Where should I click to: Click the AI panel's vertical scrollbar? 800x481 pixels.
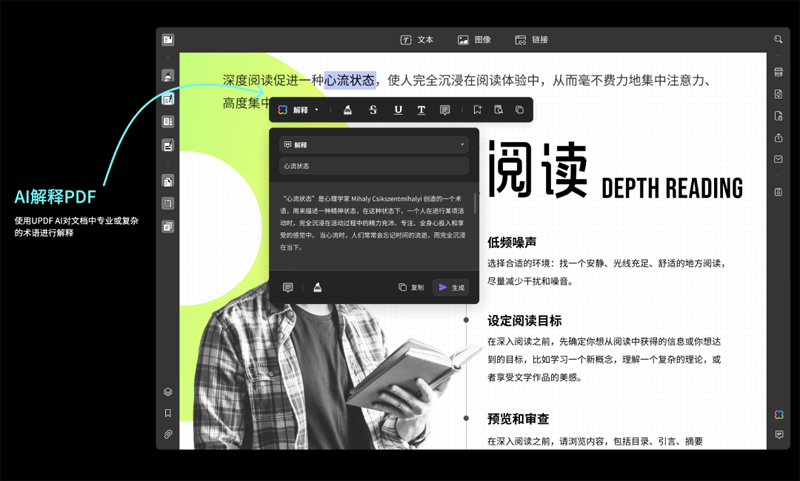click(475, 205)
